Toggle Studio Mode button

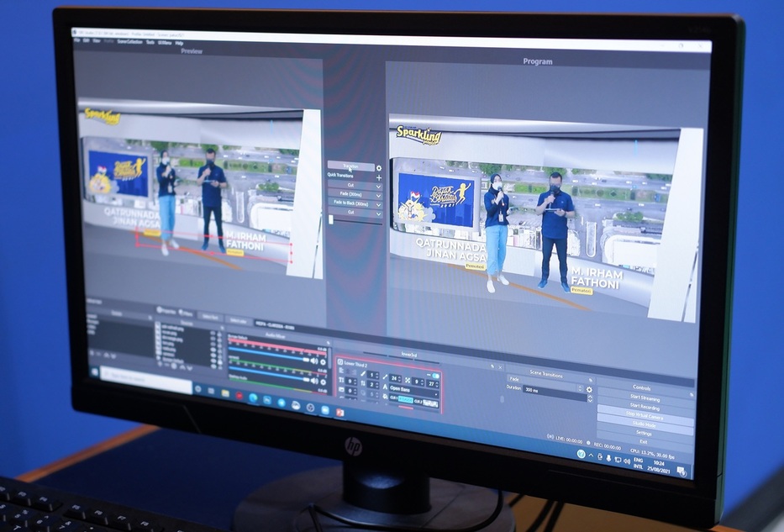coord(645,424)
